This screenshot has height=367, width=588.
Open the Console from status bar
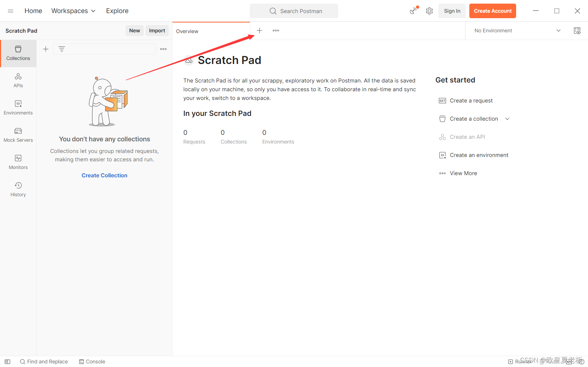click(x=92, y=362)
